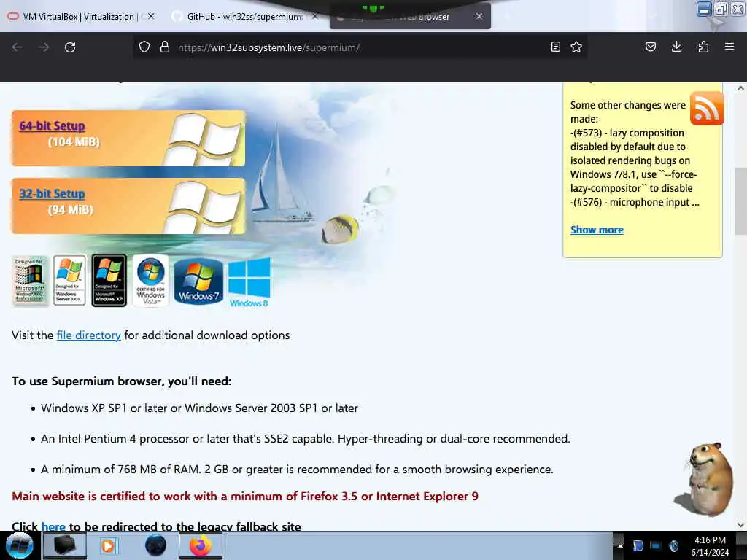Click the 768 MB RAM requirement text
The width and height of the screenshot is (747, 560).
point(297,470)
